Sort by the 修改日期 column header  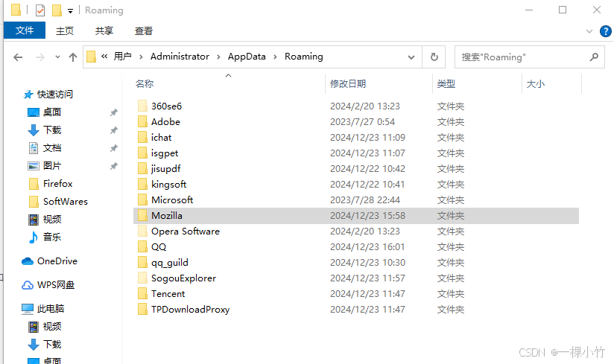coord(348,83)
